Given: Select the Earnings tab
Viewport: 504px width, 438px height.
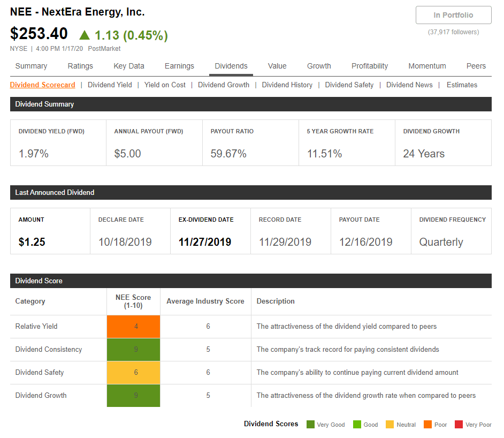Looking at the screenshot, I should [x=179, y=66].
